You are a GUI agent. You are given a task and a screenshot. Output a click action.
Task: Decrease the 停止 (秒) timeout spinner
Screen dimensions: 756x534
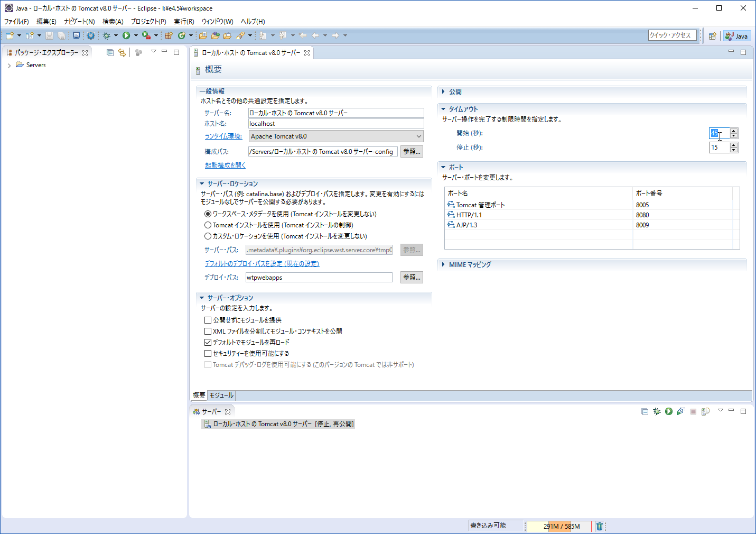point(734,150)
